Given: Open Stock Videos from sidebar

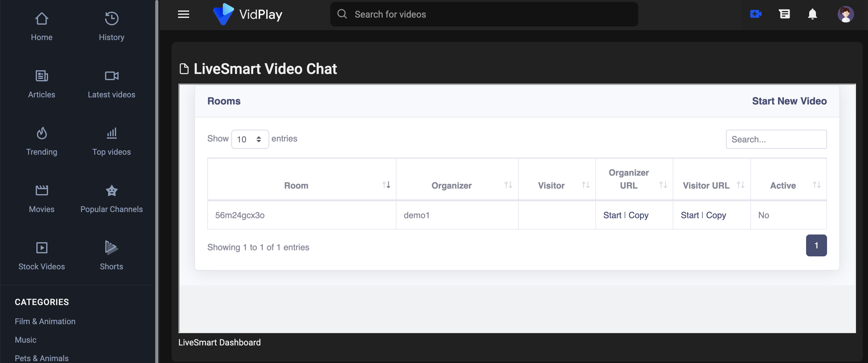Looking at the screenshot, I should click(x=42, y=247).
